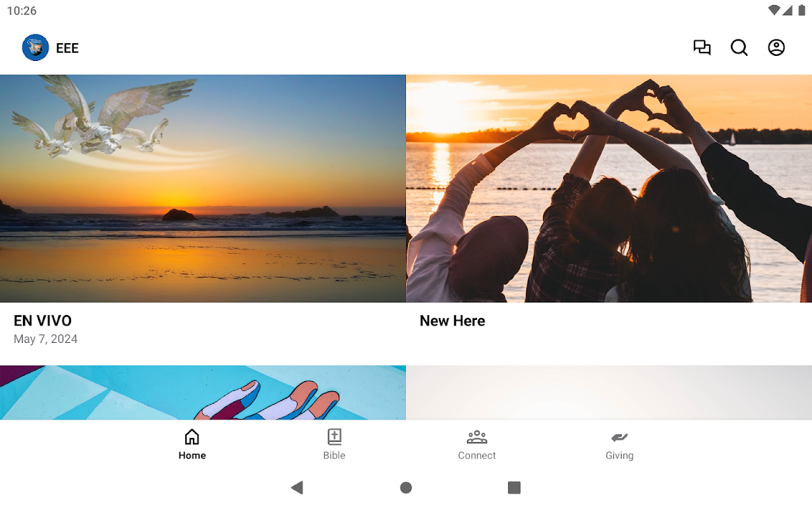The width and height of the screenshot is (812, 508).
Task: Open the colorful painted hand thumbnail
Action: 203,392
